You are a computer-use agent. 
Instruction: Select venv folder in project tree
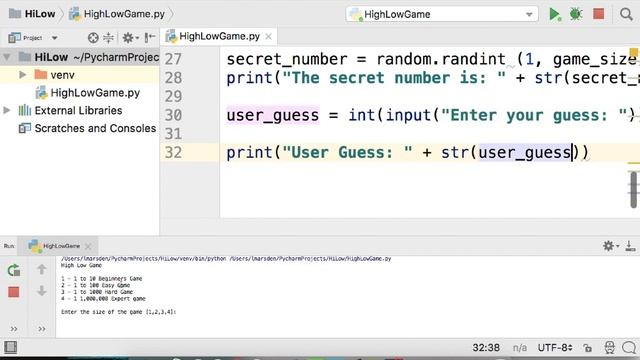54,75
